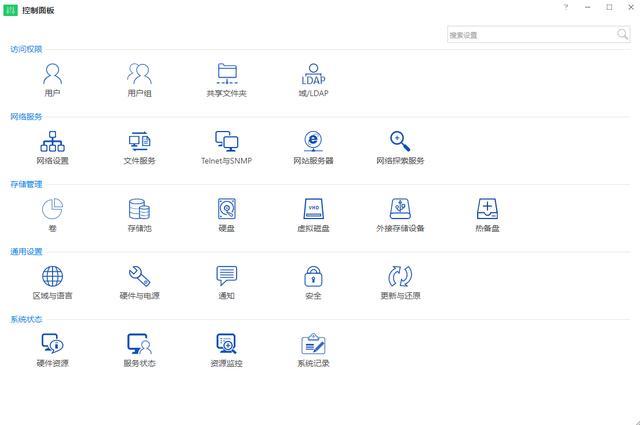This screenshot has height=425, width=640.
Task: Open 外接存储设备 external storage
Action: pos(400,210)
